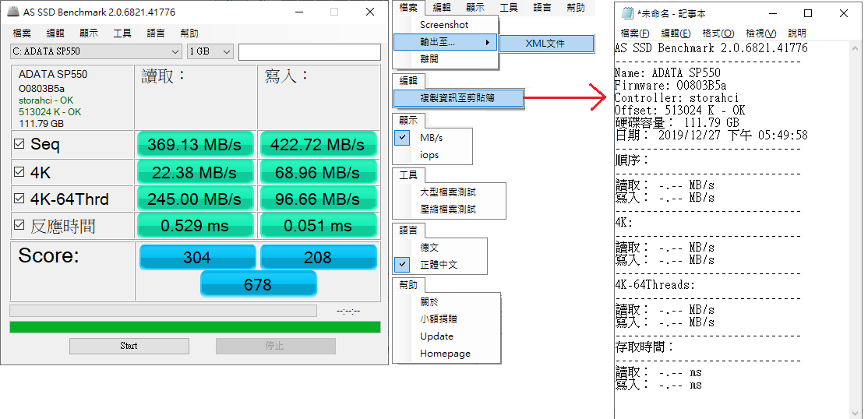Toggle the Seq test checkbox
Viewport: 868px width, 419px height.
(x=19, y=144)
